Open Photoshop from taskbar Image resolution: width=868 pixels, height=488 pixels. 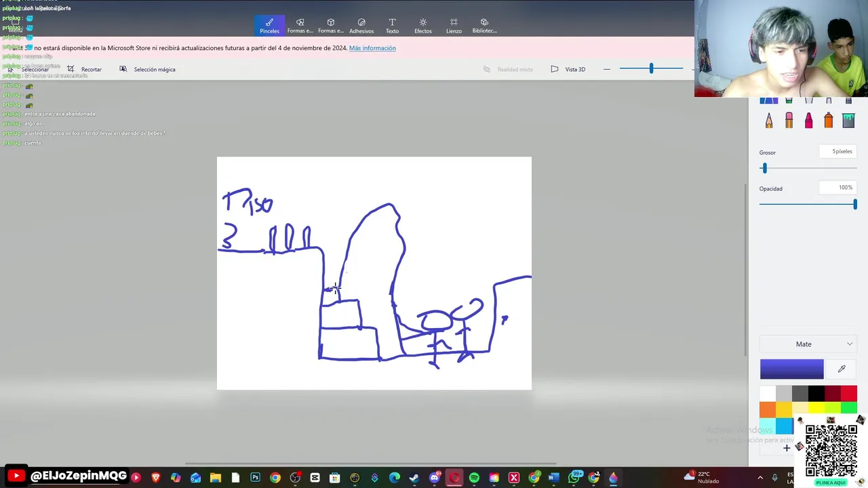coord(255,478)
